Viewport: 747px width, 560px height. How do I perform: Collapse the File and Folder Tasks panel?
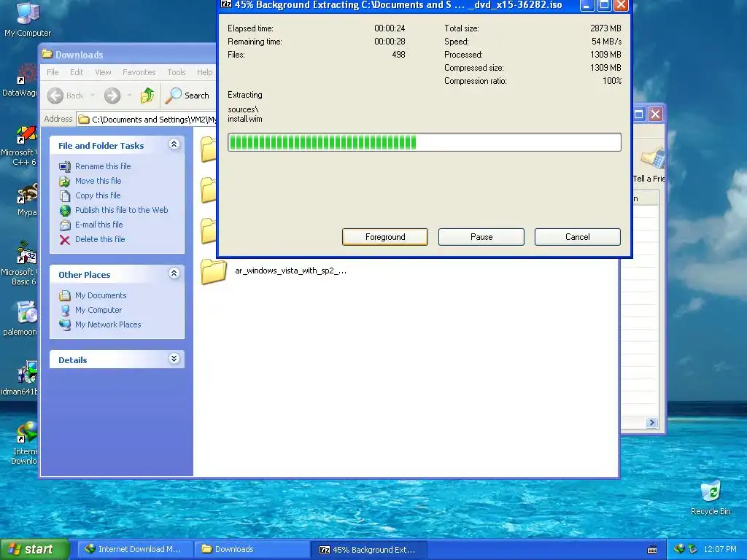tap(174, 144)
